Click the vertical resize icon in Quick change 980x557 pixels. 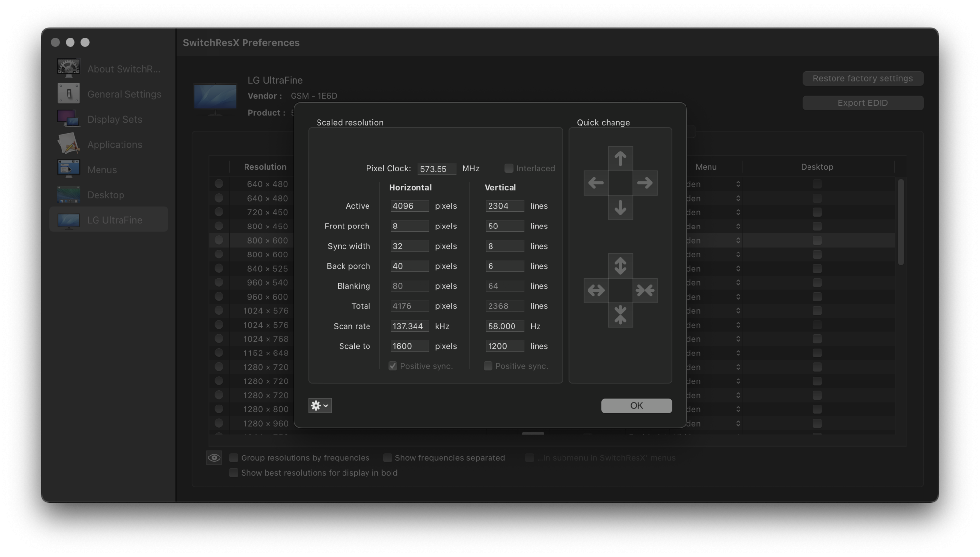[x=620, y=265]
